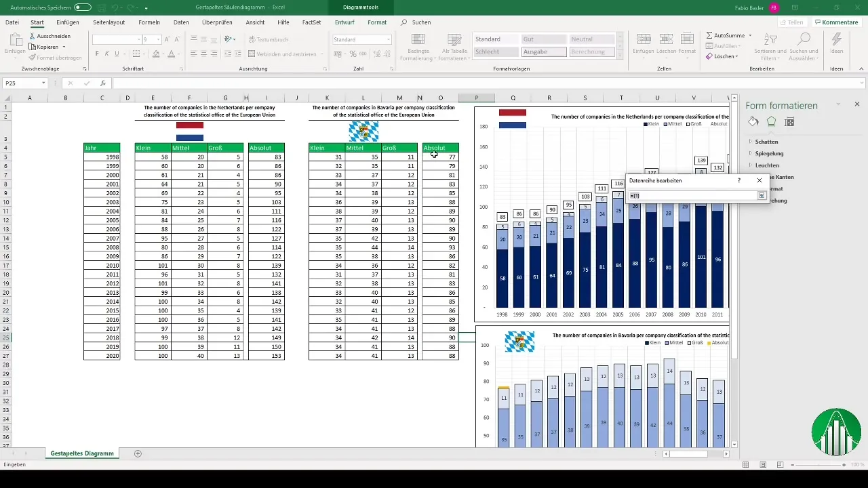Select the Gestapeltes Diagramm sheet tab
The height and width of the screenshot is (488, 868).
coord(82,453)
